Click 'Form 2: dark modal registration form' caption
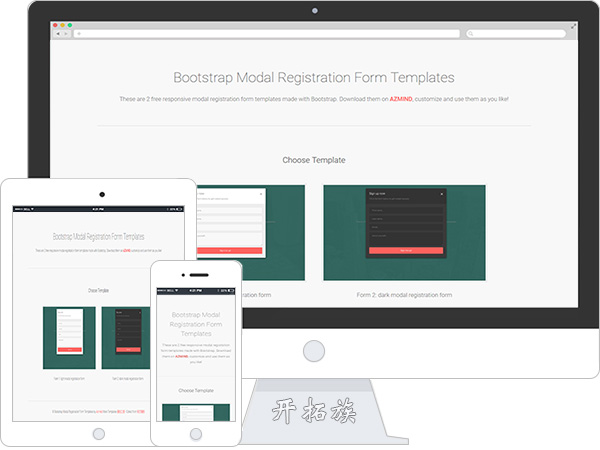This screenshot has height=450, width=600. click(404, 295)
